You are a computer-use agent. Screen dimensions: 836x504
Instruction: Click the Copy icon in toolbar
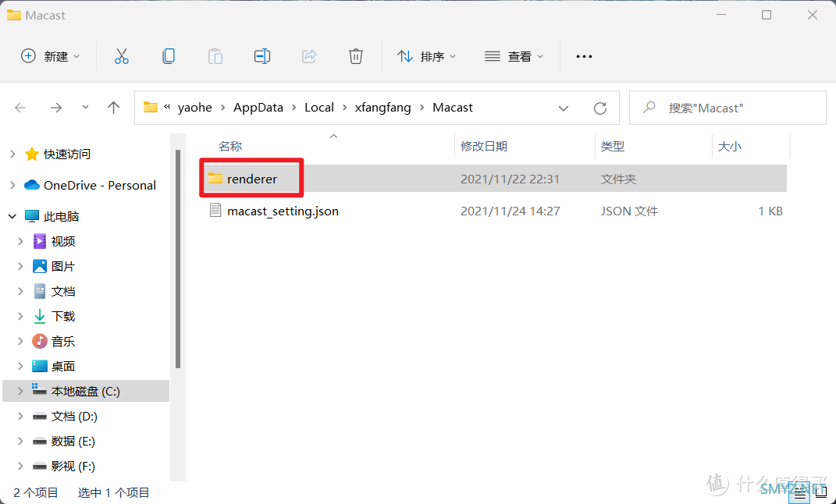click(x=169, y=56)
